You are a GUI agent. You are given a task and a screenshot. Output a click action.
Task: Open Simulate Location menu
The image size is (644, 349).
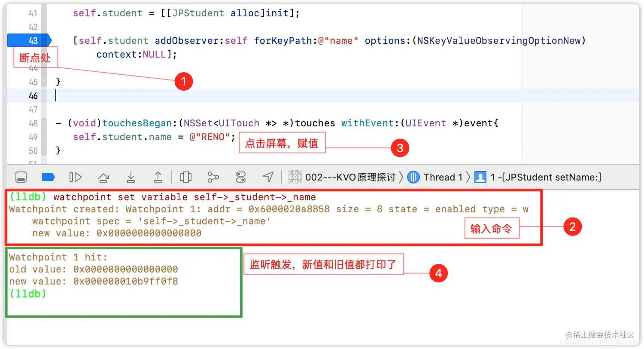pos(268,177)
